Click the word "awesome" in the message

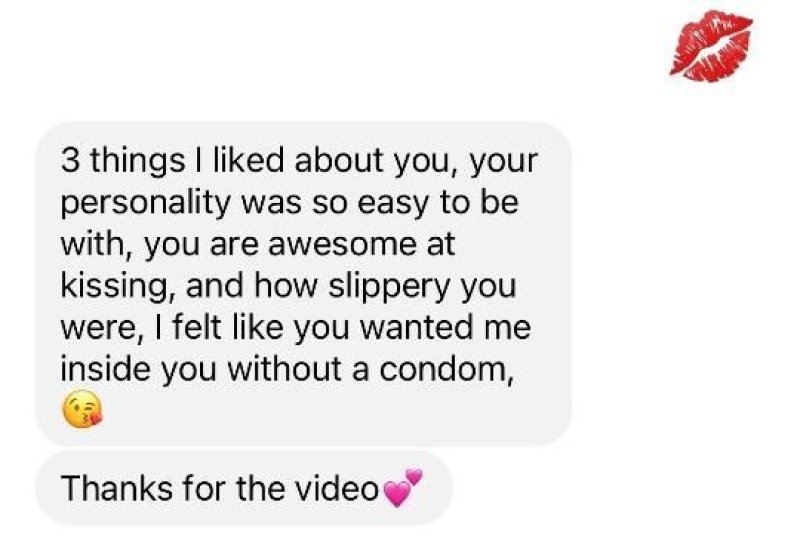[342, 244]
